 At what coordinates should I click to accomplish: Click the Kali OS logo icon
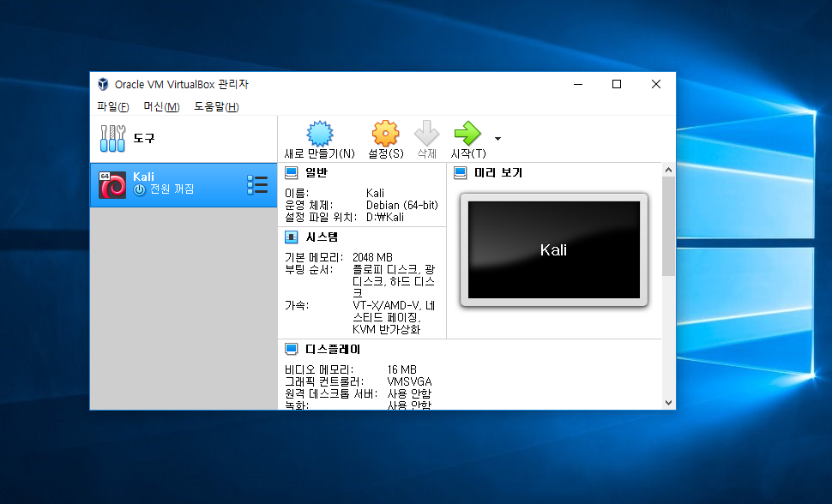coord(112,184)
